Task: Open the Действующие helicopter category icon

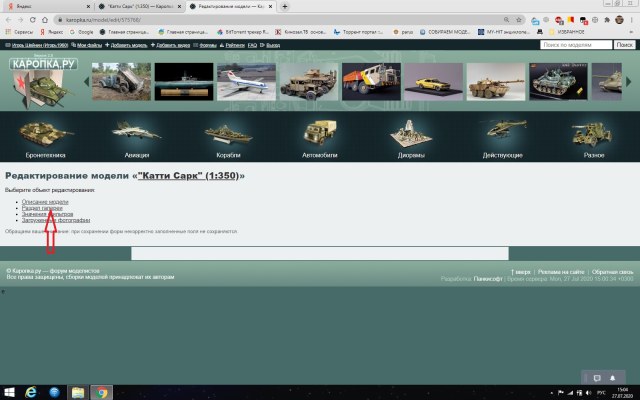Action: coord(502,134)
